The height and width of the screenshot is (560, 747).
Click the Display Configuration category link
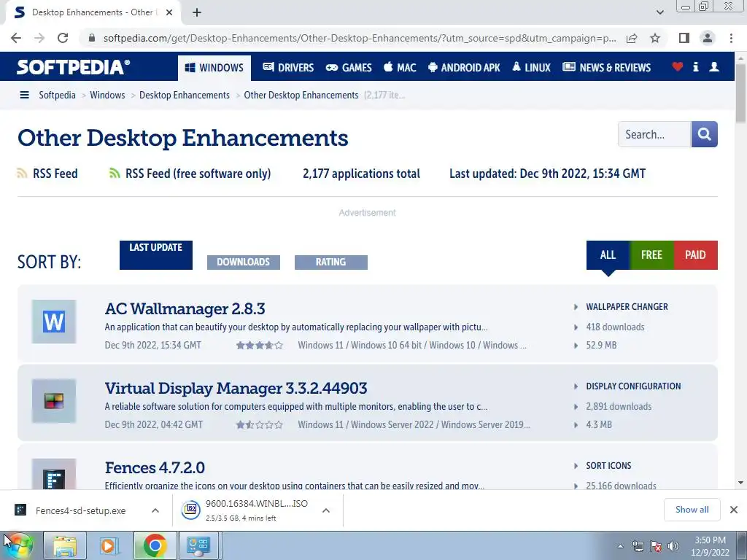(x=633, y=386)
